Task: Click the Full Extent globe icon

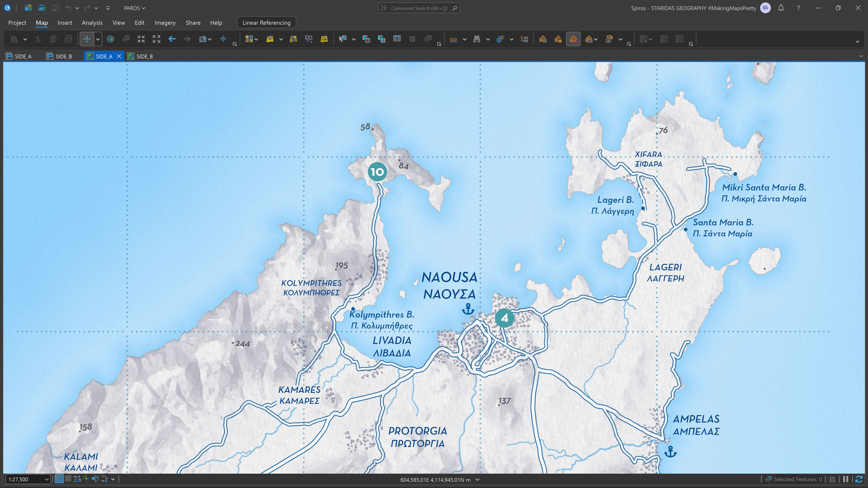Action: click(110, 39)
